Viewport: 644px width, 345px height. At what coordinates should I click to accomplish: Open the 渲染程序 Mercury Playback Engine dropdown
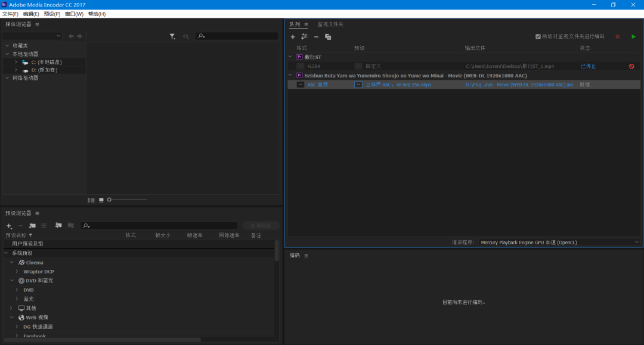559,242
